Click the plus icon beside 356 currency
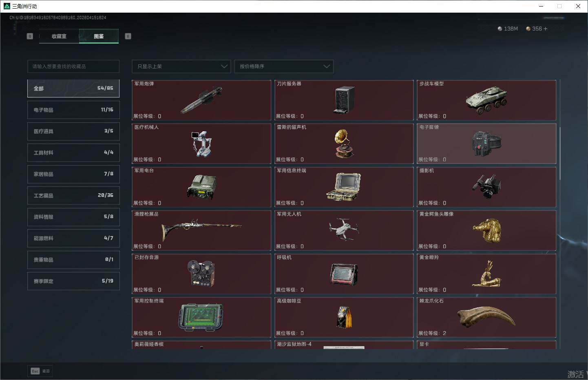588x380 pixels. tap(546, 29)
